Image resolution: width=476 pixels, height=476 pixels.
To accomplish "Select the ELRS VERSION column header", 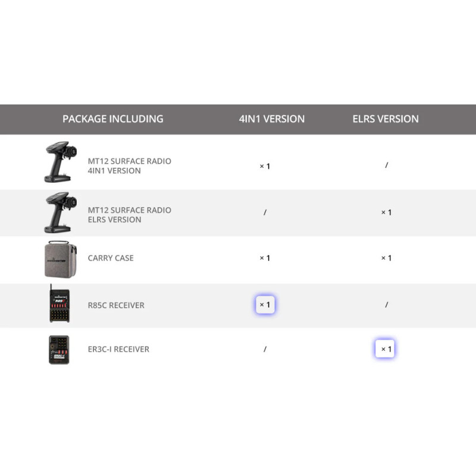I will click(x=386, y=118).
